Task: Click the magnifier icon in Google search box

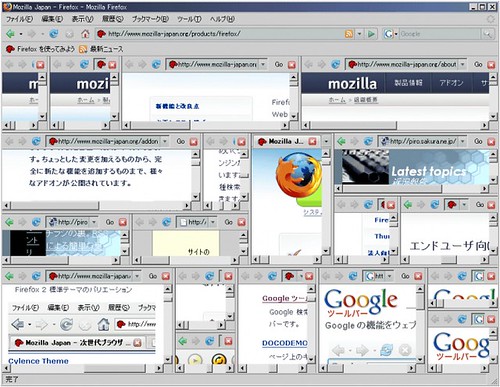Action: coord(488,34)
